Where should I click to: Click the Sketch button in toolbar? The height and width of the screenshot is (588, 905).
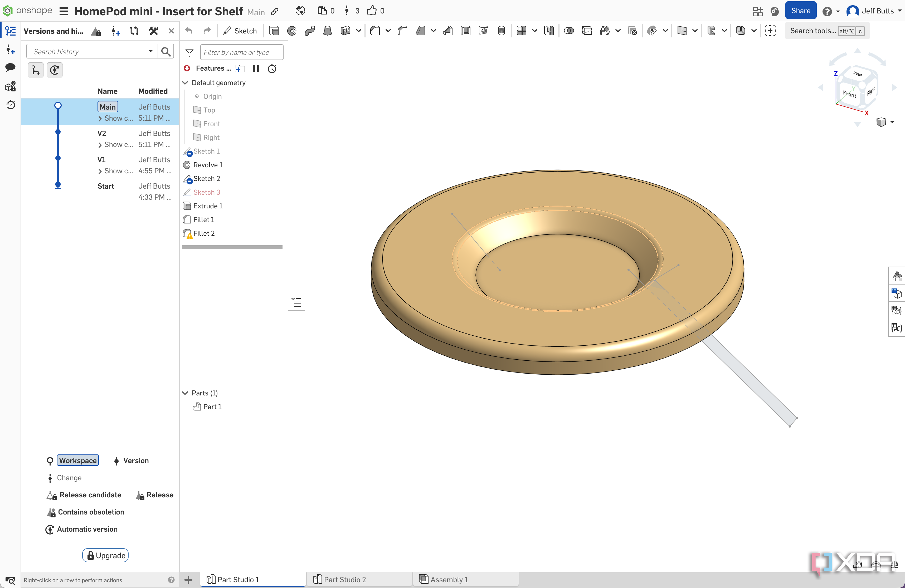[x=240, y=31]
